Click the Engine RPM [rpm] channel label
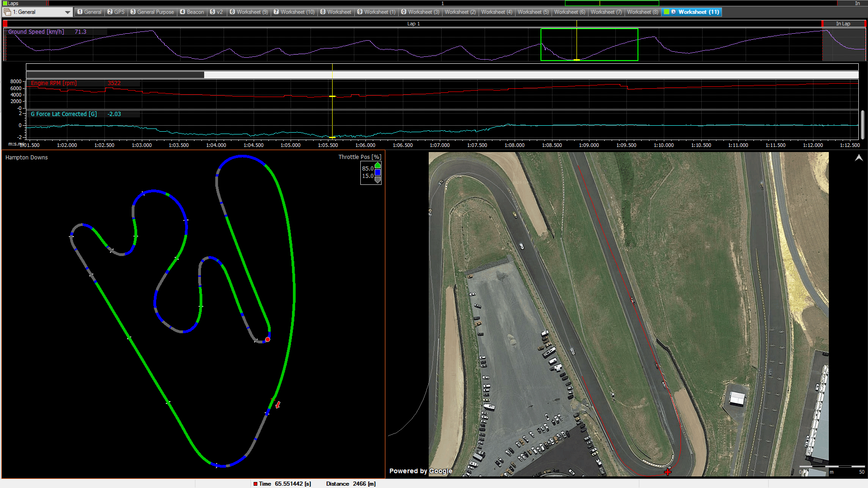Screen dimensions: 868x488 point(54,83)
